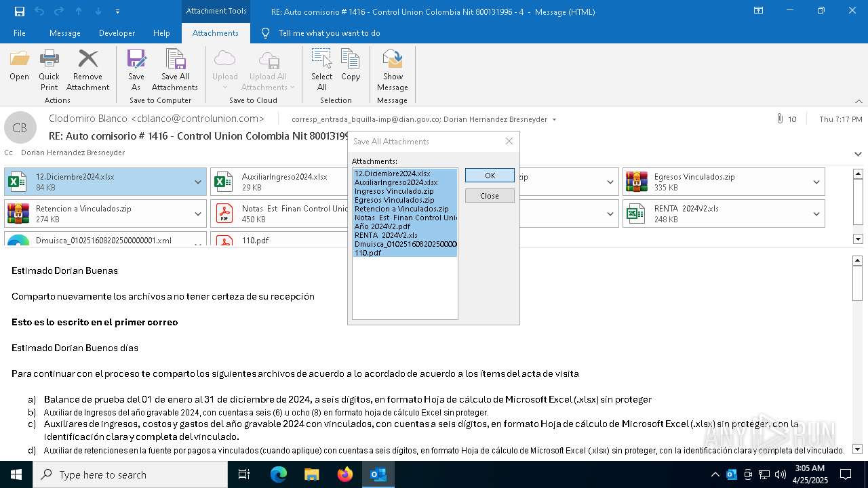Click the Windows Start button
The width and height of the screenshot is (868, 488).
tap(16, 474)
